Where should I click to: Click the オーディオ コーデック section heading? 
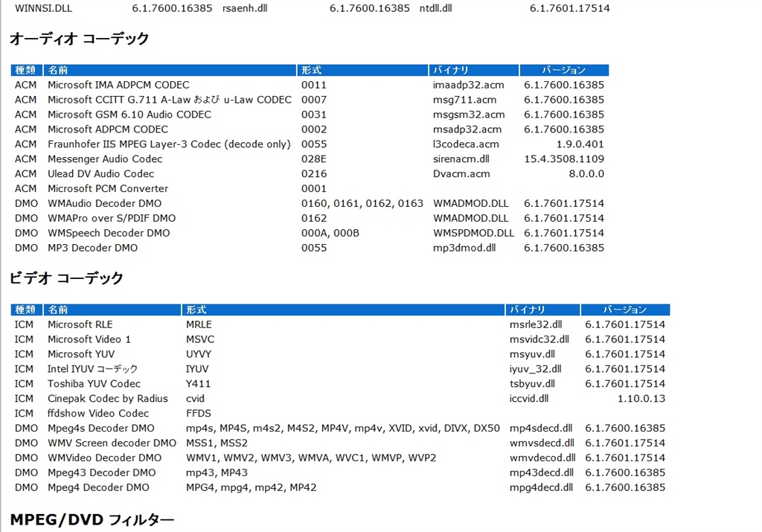[79, 39]
